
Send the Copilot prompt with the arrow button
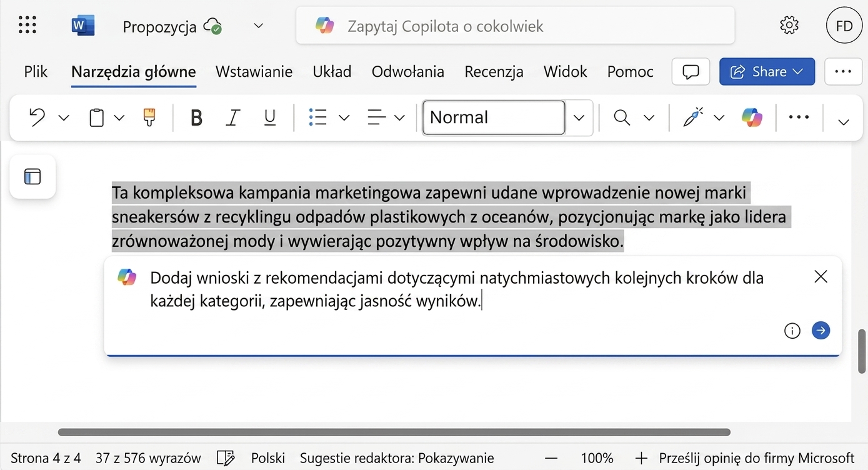pyautogui.click(x=821, y=330)
